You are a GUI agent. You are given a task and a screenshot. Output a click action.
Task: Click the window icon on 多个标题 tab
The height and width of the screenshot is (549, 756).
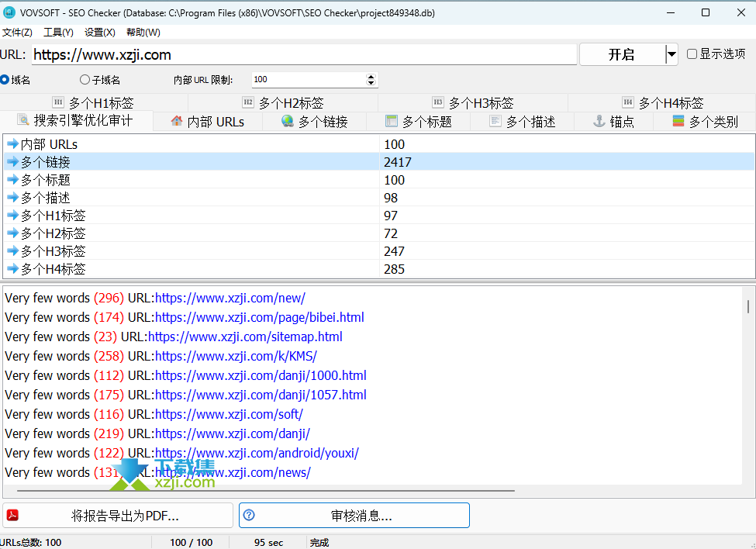(x=392, y=121)
